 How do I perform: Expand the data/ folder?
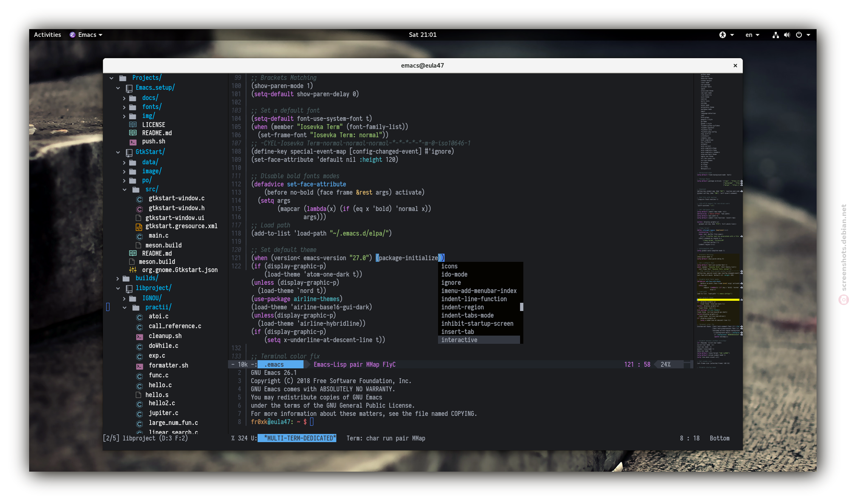(x=124, y=162)
